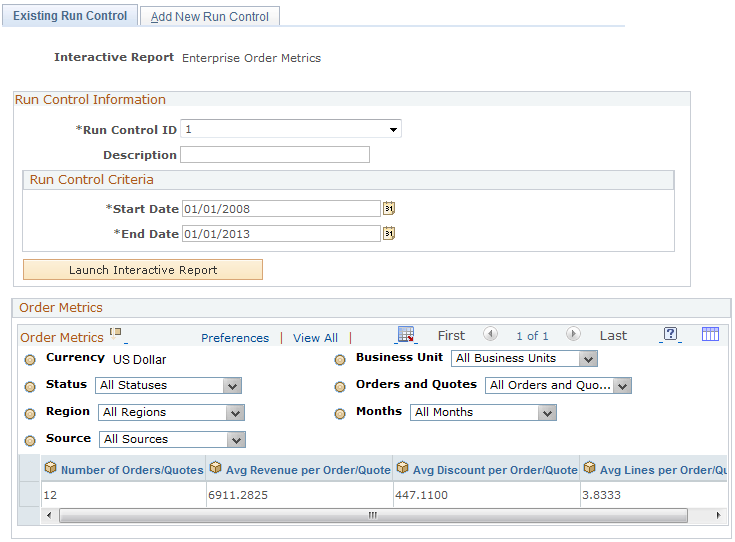Click the horizontal scrollbar thumb
This screenshot has width=735, height=542.
[373, 515]
